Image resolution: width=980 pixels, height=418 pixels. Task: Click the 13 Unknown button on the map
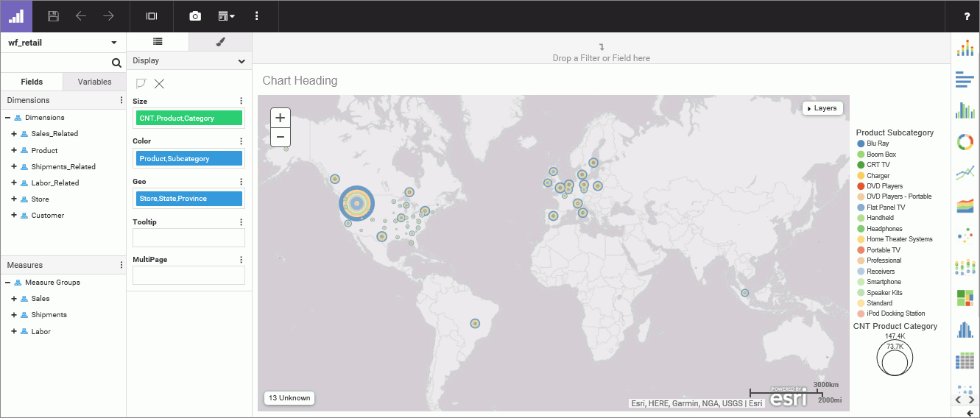(289, 398)
